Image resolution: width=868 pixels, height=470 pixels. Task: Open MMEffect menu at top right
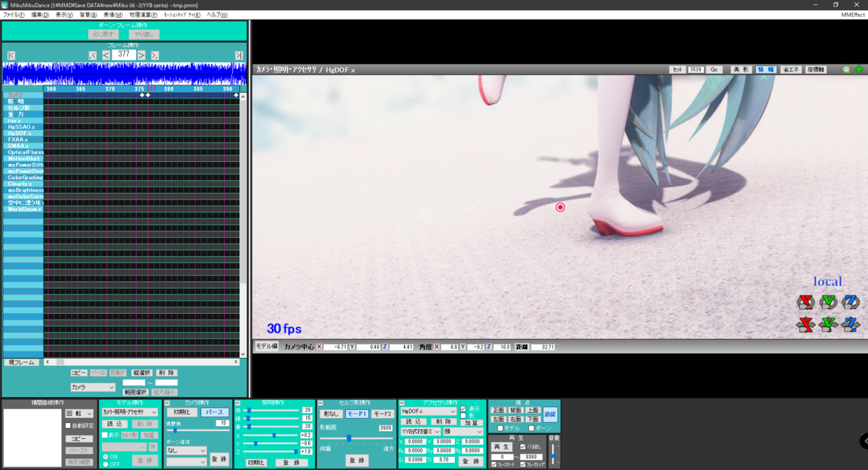click(x=852, y=14)
